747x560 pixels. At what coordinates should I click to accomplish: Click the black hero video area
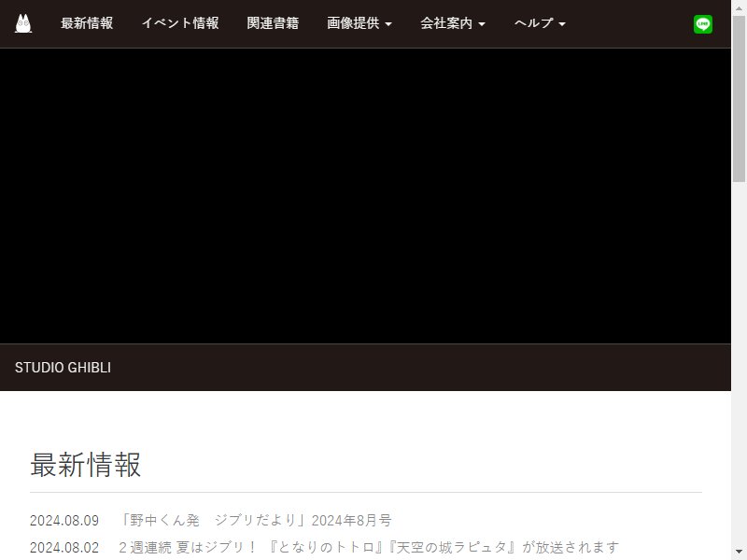(x=365, y=196)
